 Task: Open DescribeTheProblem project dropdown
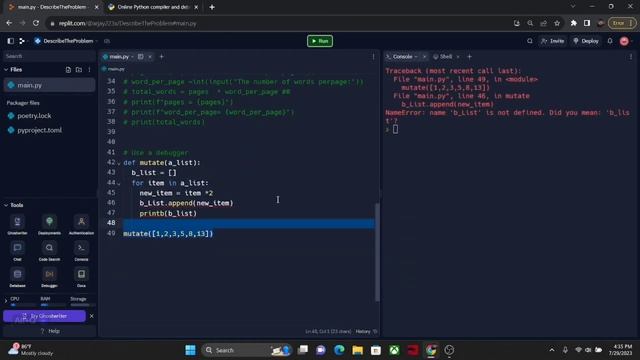tap(97, 41)
